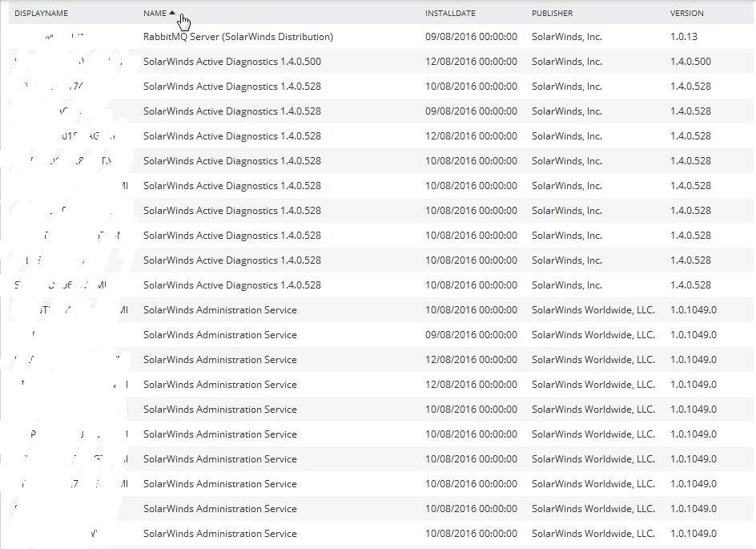Click the publisher of Active Diagnostics 1.4.0.500 row
756x549 pixels.
567,62
